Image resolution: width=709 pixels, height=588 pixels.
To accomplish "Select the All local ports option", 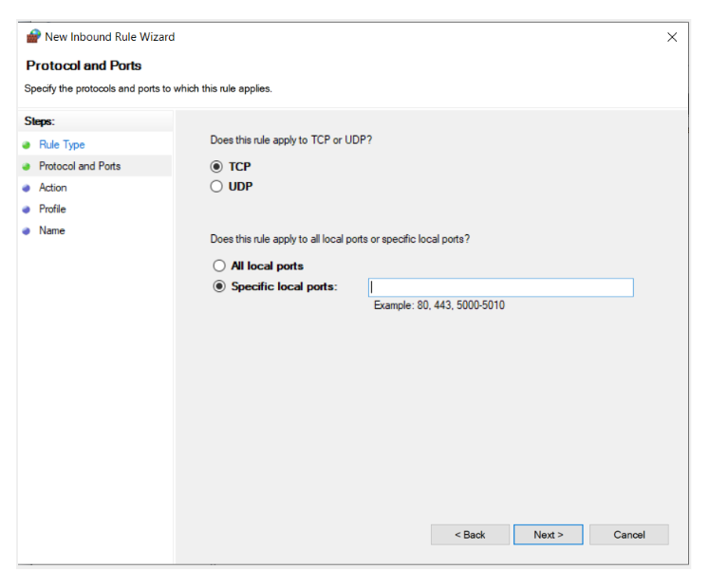I will click(x=219, y=266).
